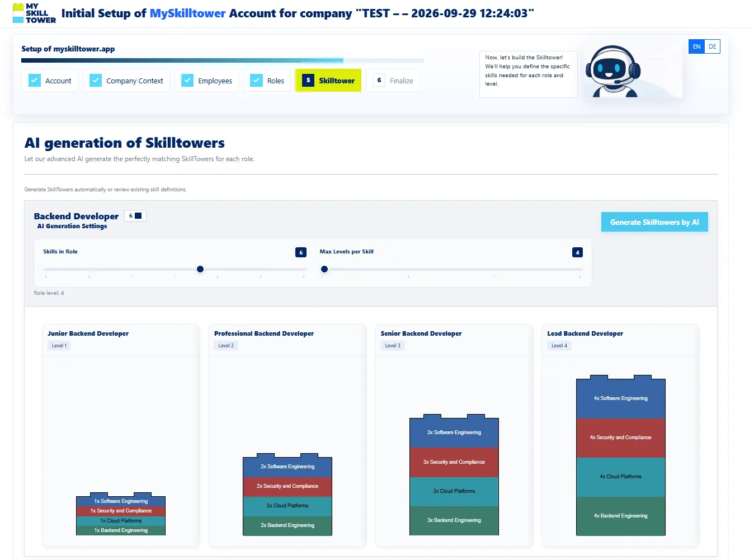Select the Skilltower step
This screenshot has height=560, width=754.
[x=328, y=81]
